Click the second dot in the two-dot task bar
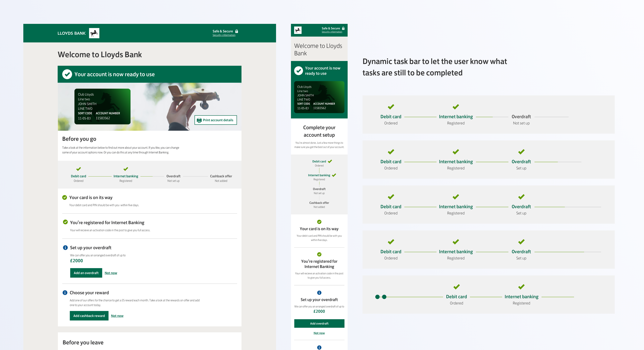The width and height of the screenshot is (644, 350). (384, 297)
